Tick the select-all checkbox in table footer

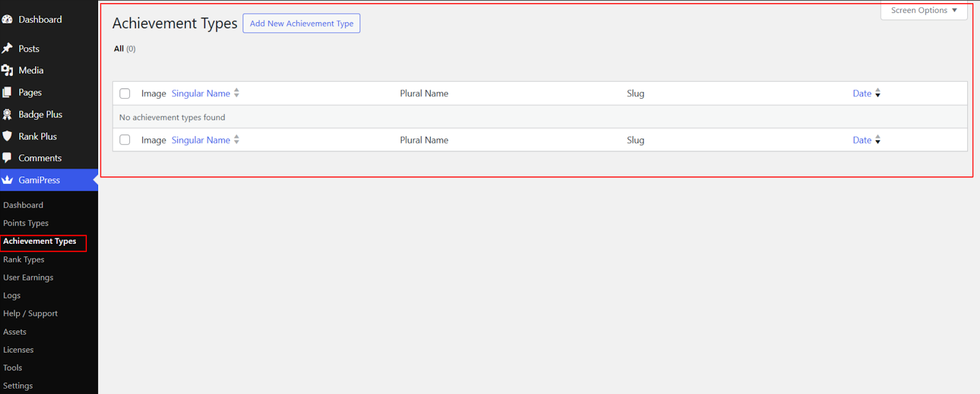coord(125,140)
